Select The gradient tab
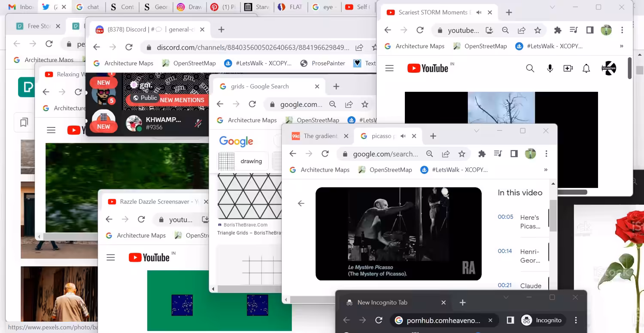 pos(320,136)
